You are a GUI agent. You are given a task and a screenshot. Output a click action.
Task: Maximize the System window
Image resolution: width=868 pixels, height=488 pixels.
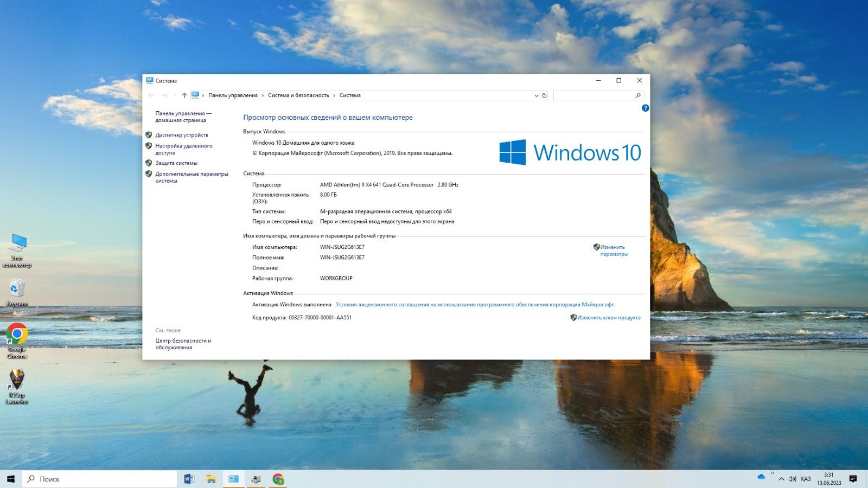pyautogui.click(x=619, y=80)
